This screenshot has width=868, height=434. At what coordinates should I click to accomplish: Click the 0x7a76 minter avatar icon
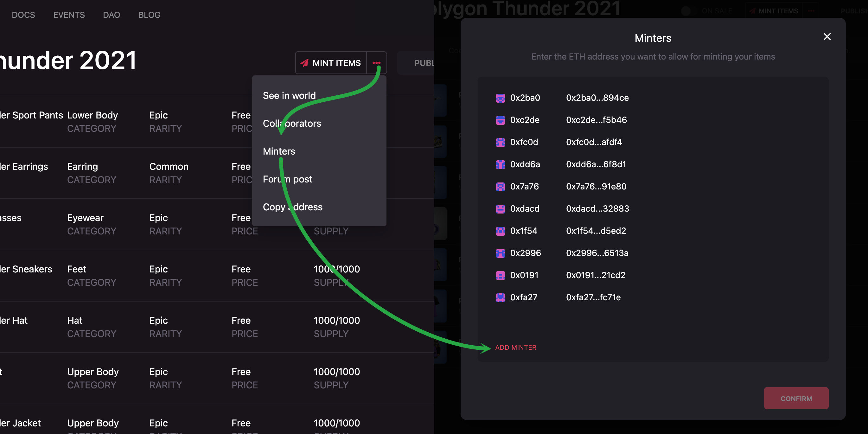click(501, 187)
